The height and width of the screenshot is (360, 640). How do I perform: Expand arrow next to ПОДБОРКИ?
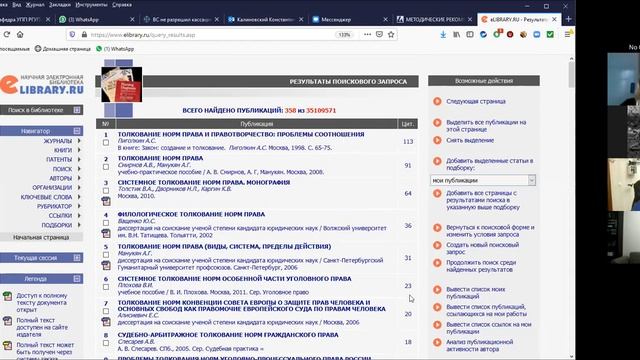79,225
